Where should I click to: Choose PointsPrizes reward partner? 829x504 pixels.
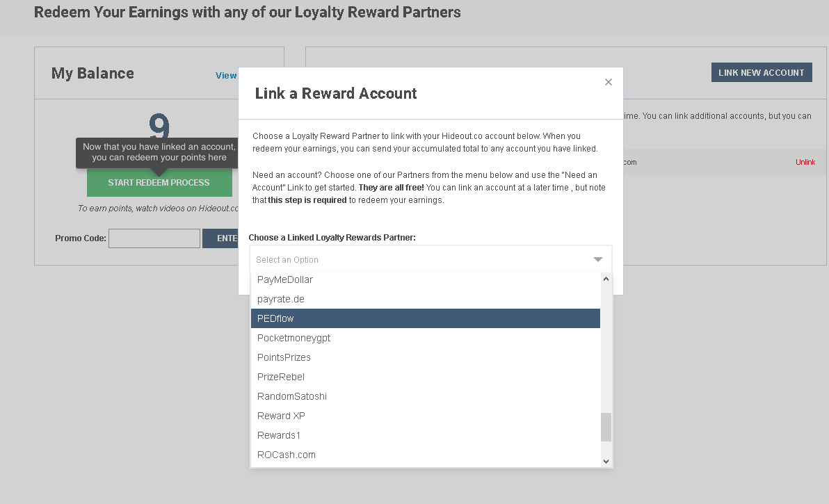coord(284,357)
